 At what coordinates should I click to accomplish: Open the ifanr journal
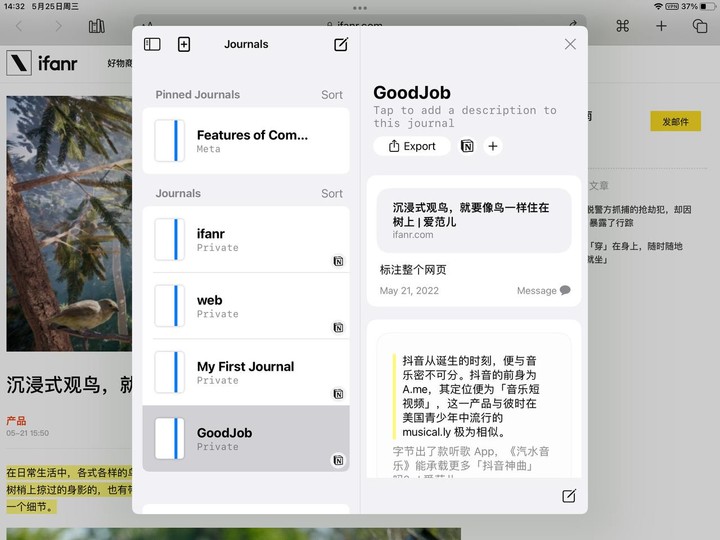click(246, 239)
